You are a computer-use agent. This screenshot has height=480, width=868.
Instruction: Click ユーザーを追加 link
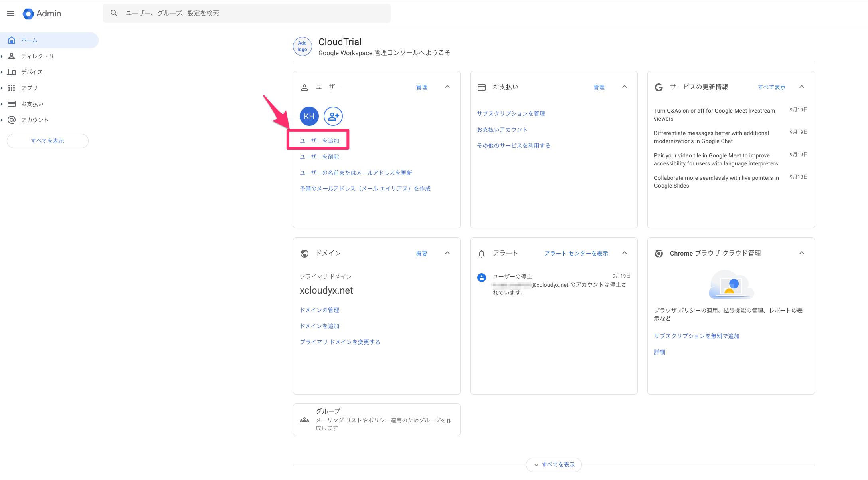point(319,140)
